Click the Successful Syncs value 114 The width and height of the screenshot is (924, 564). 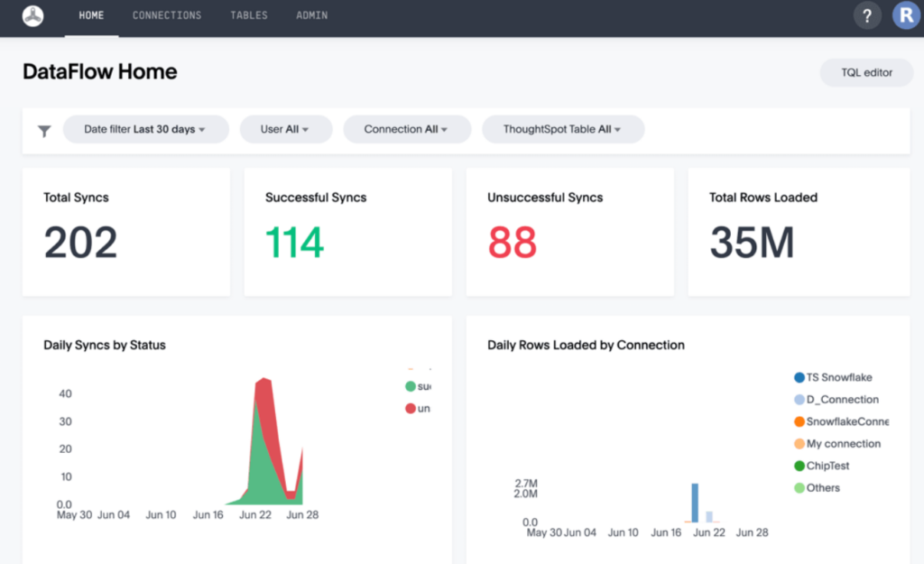point(294,242)
